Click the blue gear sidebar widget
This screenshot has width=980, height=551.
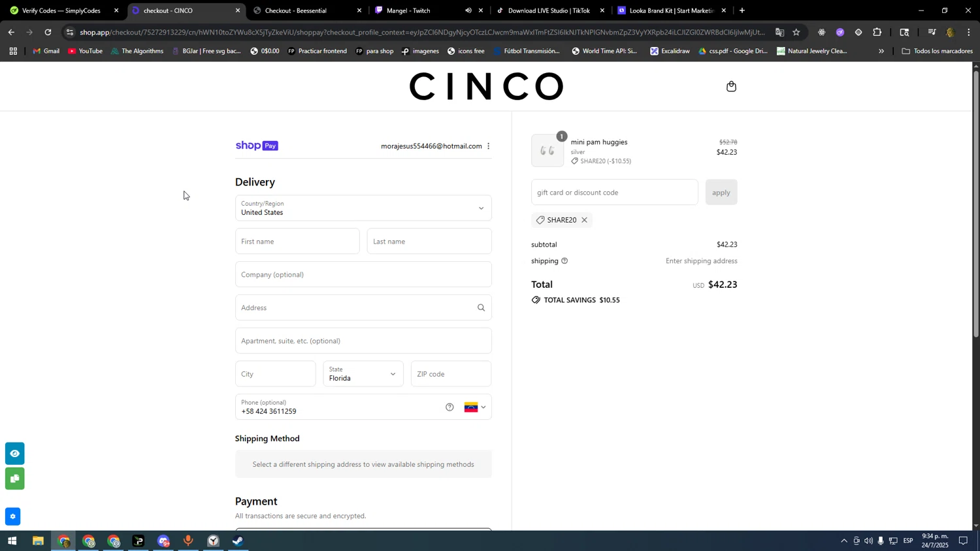12,516
